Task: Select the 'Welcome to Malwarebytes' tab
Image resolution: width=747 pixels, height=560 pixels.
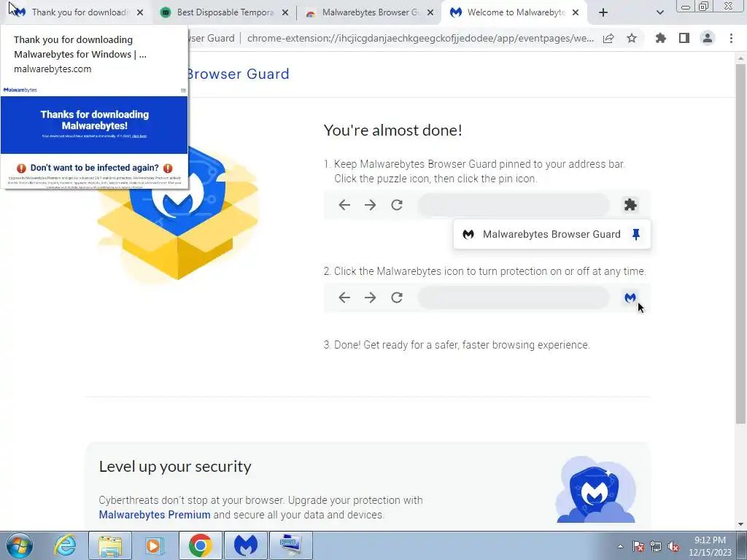Action: click(514, 12)
